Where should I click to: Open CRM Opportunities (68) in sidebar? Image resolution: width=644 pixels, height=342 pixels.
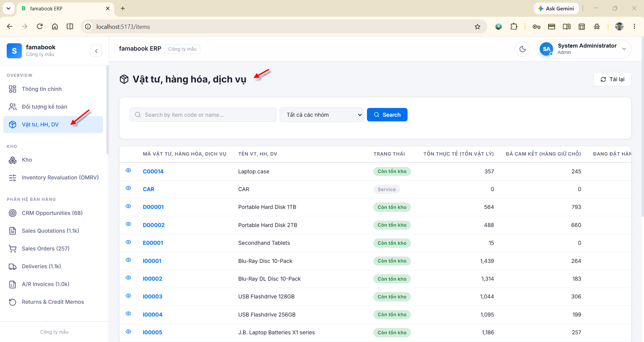[x=53, y=213]
